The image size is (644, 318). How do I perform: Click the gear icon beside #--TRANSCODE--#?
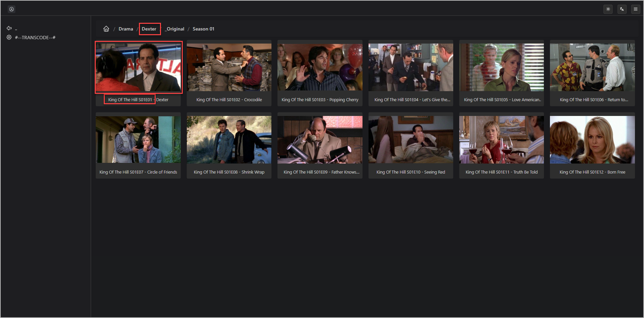pyautogui.click(x=9, y=37)
